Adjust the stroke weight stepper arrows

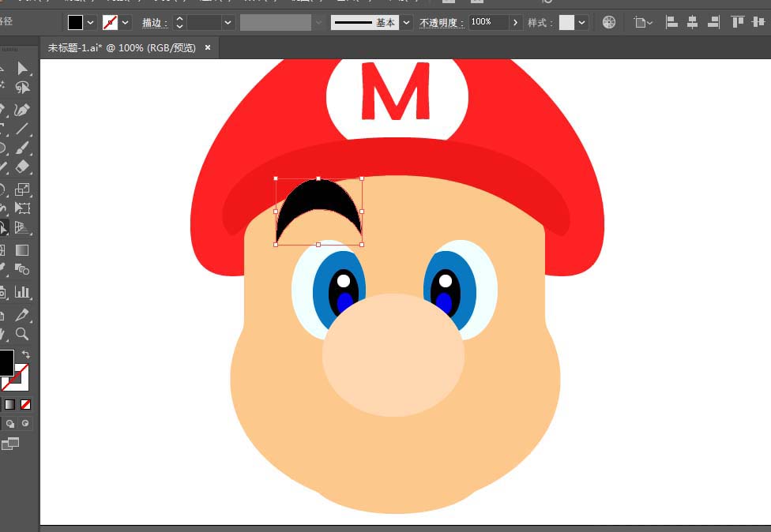coord(179,22)
